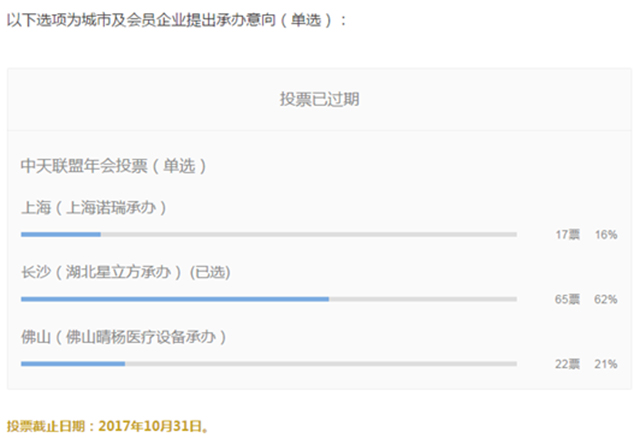Select the 上海（上海诺瑞承办）option

click(93, 208)
